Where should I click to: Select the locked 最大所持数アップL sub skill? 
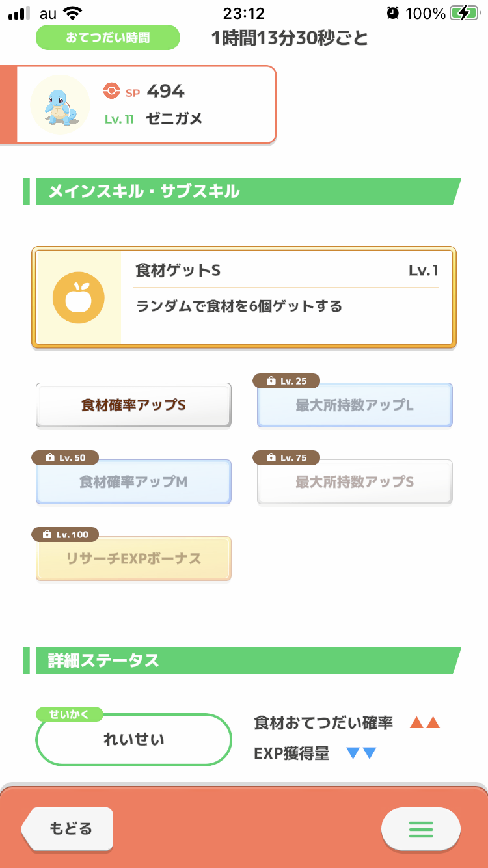(355, 406)
